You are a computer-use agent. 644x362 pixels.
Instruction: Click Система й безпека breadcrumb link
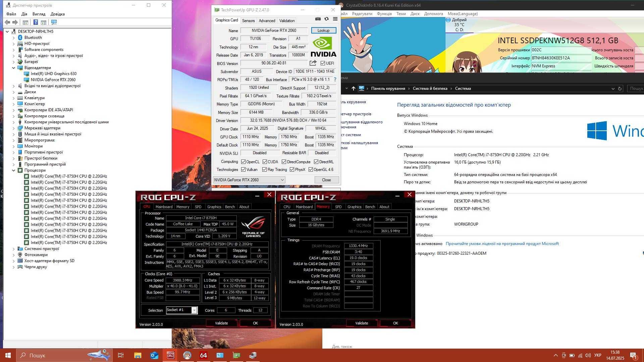[430, 88]
